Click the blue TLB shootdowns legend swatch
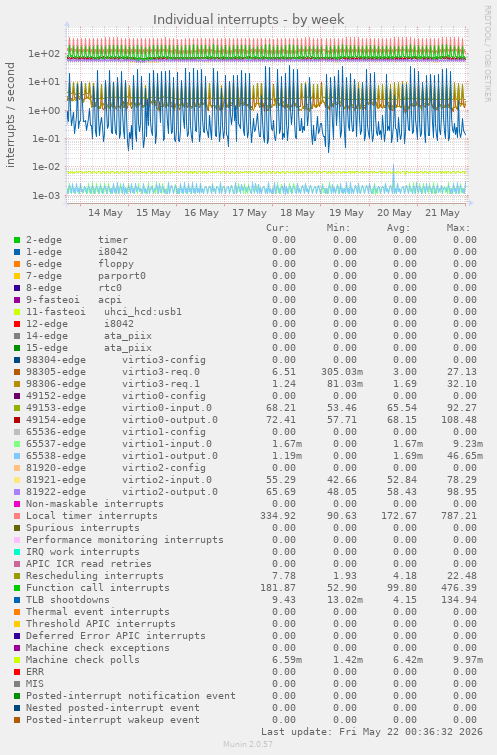Screen dimensions: 497x755 pos(17,600)
